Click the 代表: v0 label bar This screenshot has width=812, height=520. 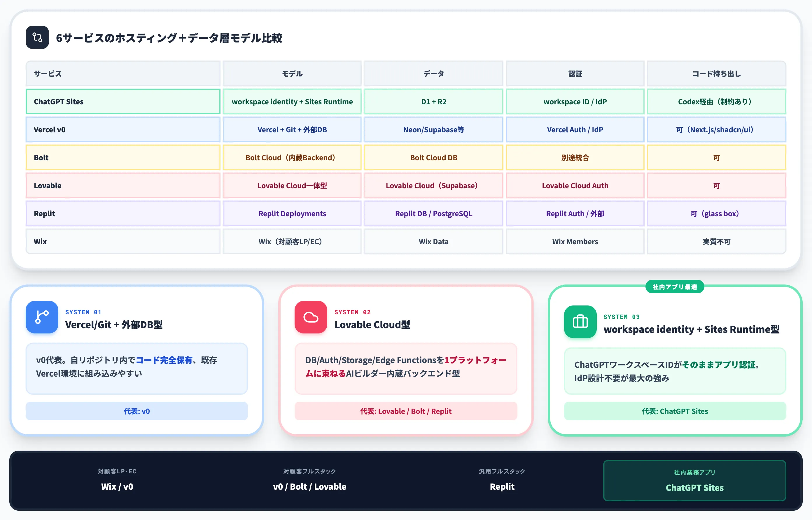[137, 411]
